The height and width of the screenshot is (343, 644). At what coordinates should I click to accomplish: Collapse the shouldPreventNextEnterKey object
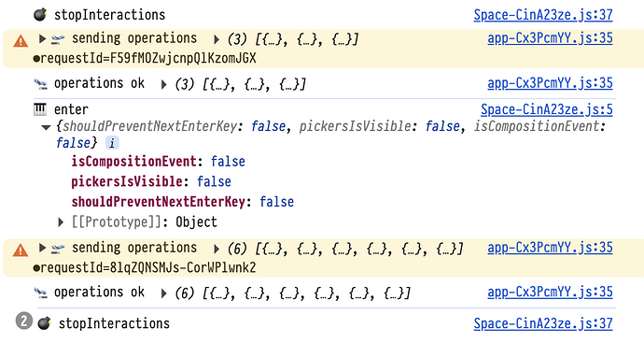click(46, 127)
